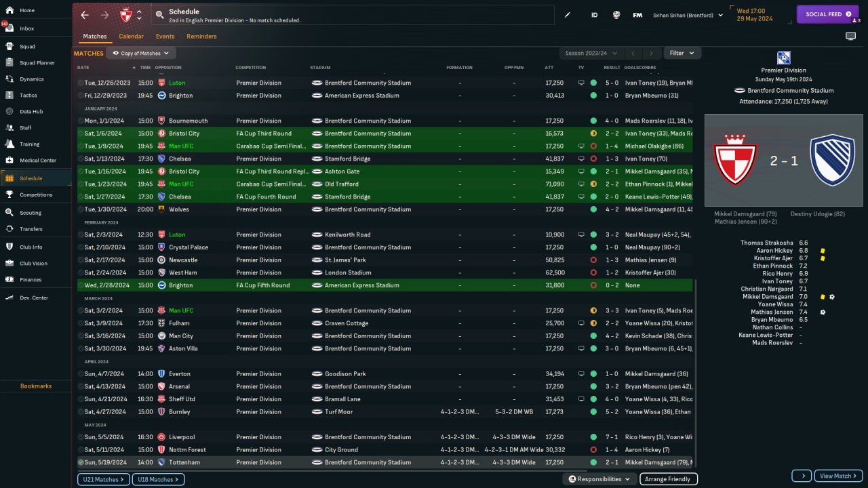
Task: Click Destiny Udogie (82) goalscorer text
Action: [x=818, y=214]
